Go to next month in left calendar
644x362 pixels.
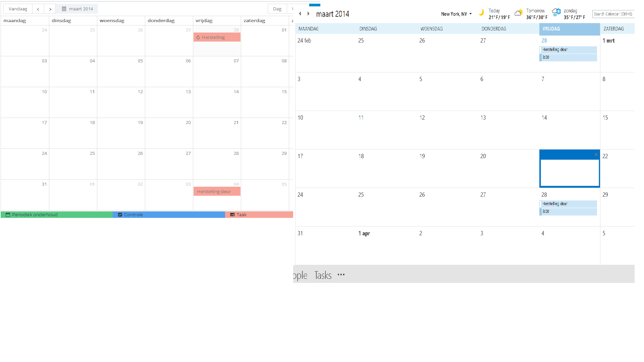(x=50, y=9)
